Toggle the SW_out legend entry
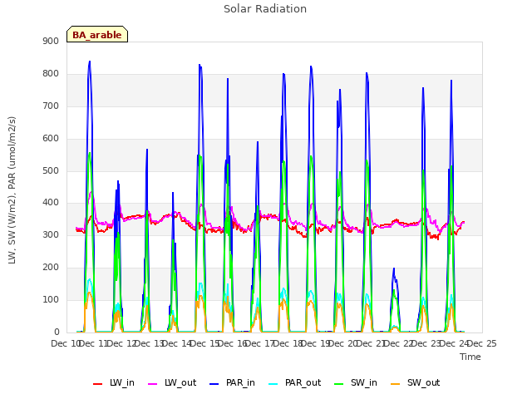The image size is (532, 399). coord(415,383)
